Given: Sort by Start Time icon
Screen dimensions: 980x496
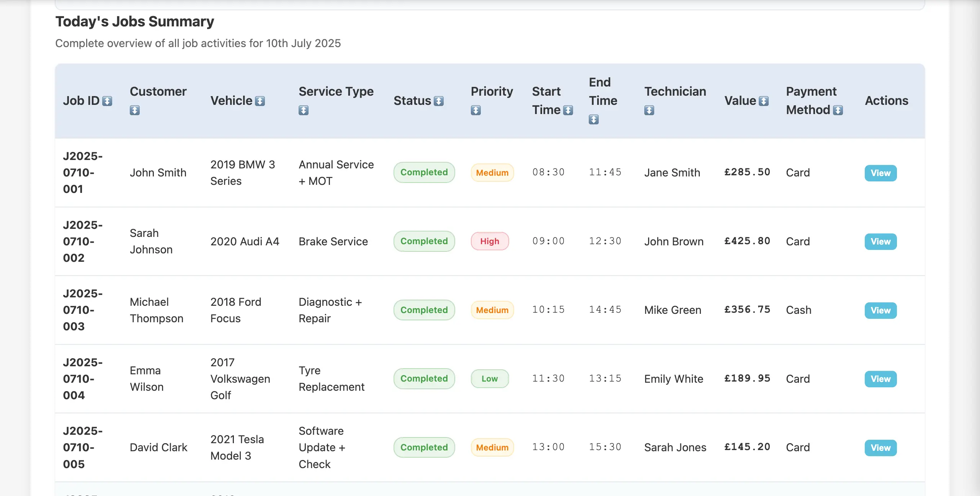Looking at the screenshot, I should pos(568,110).
